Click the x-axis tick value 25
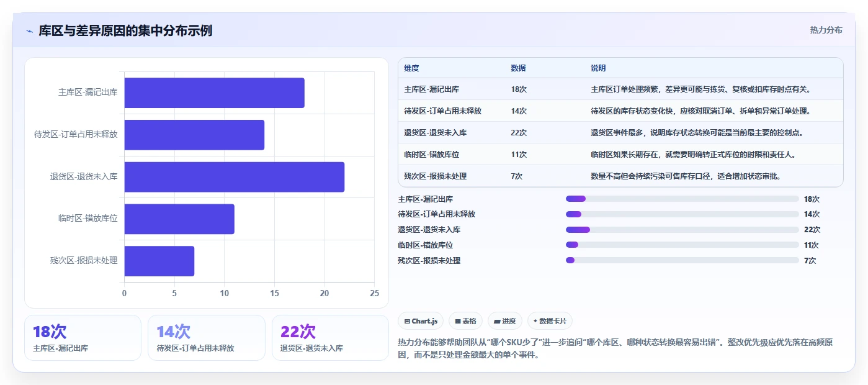868x385 pixels. pos(374,293)
